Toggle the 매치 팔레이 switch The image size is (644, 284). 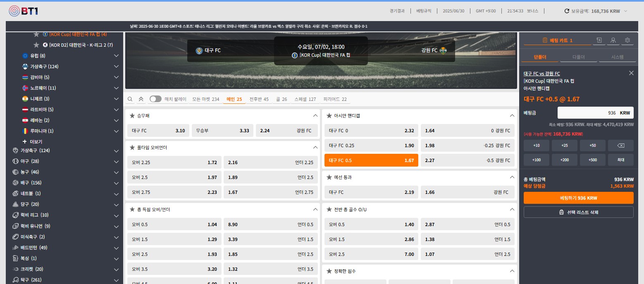155,99
